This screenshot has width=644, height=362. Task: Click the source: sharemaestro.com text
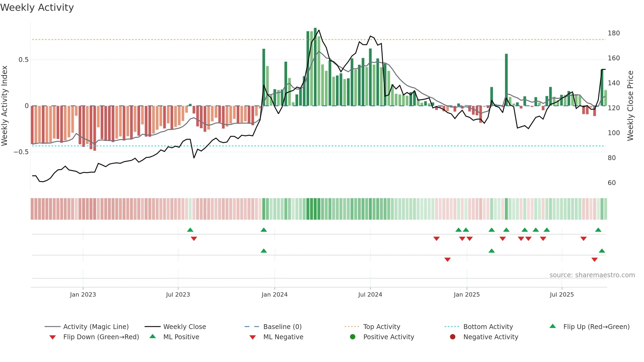592,275
